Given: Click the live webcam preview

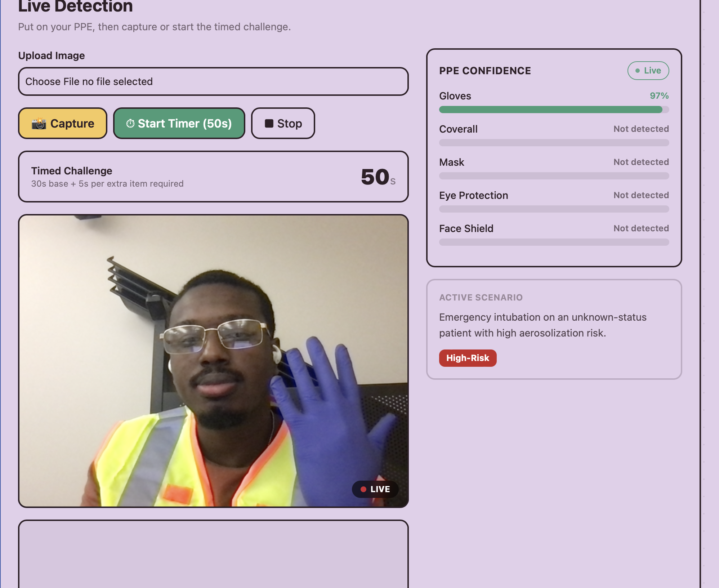Looking at the screenshot, I should tap(213, 361).
